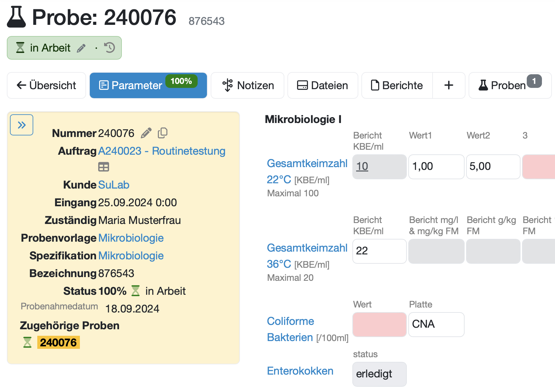Click Gesamtkeimzahl 22°C parameter link
The height and width of the screenshot is (392, 555).
307,163
